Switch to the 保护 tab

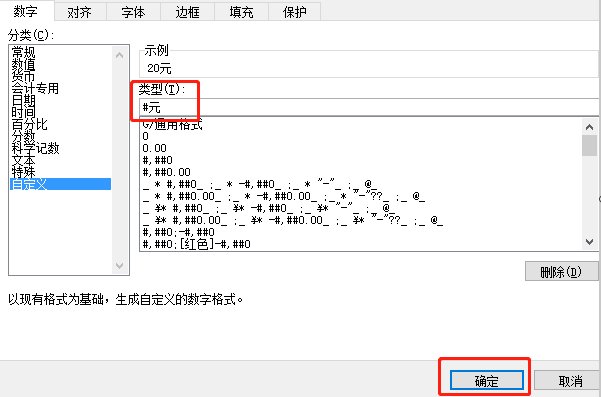tap(294, 12)
